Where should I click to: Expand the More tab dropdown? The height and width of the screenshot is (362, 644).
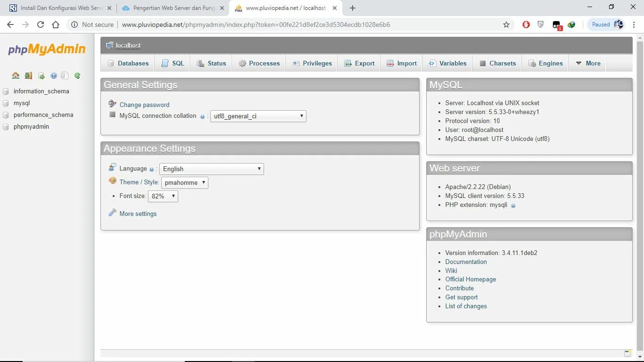point(588,63)
